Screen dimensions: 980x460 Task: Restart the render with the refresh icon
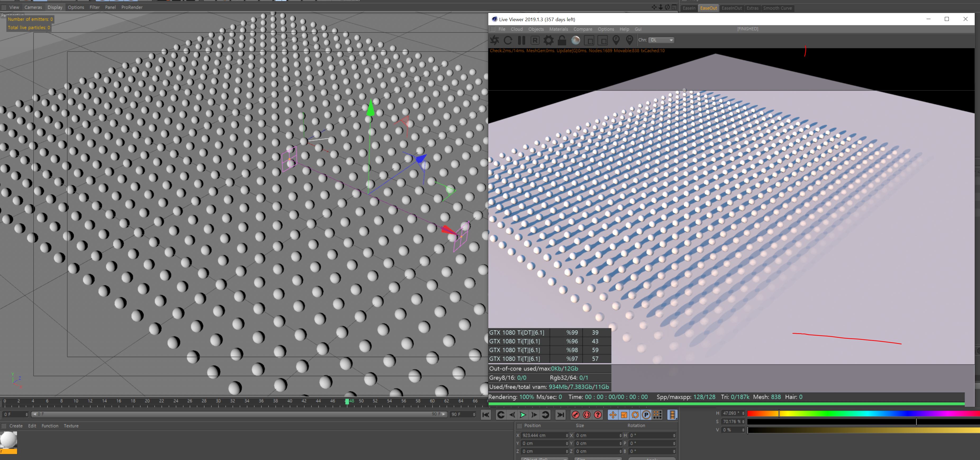click(508, 40)
